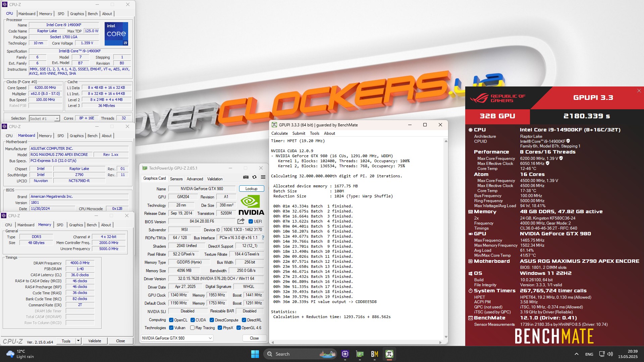Click the top CPU-Z window title icon

click(4, 5)
